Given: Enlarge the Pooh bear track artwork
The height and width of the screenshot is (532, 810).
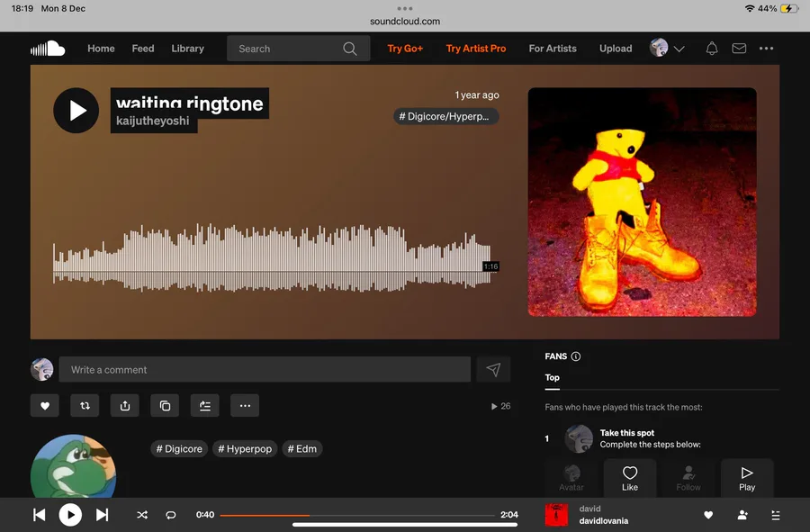Looking at the screenshot, I should pos(642,202).
